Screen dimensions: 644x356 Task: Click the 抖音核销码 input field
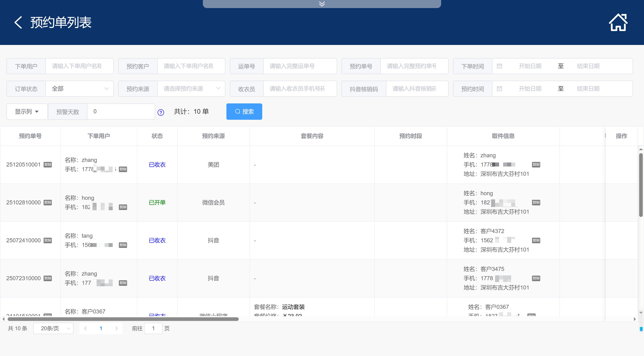click(x=417, y=89)
